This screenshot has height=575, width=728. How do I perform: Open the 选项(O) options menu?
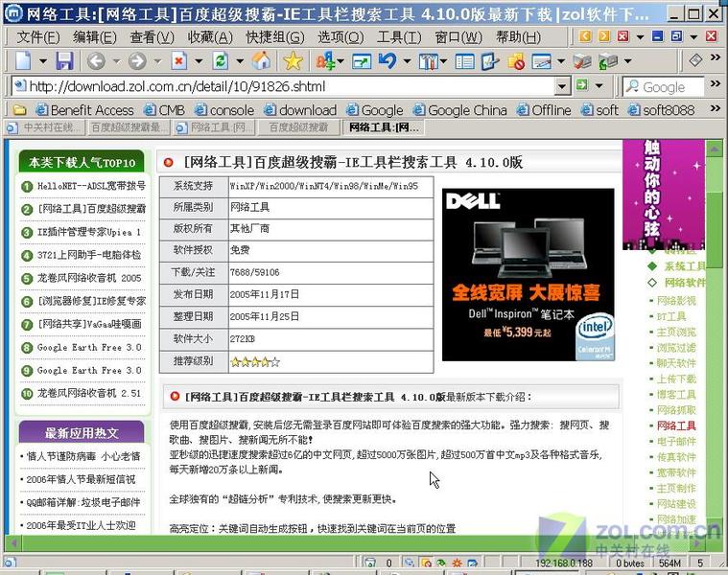click(x=341, y=36)
